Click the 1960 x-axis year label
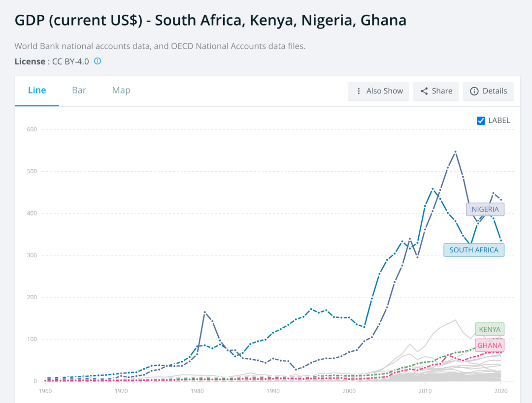Viewport: 532px width, 403px height. [x=44, y=391]
